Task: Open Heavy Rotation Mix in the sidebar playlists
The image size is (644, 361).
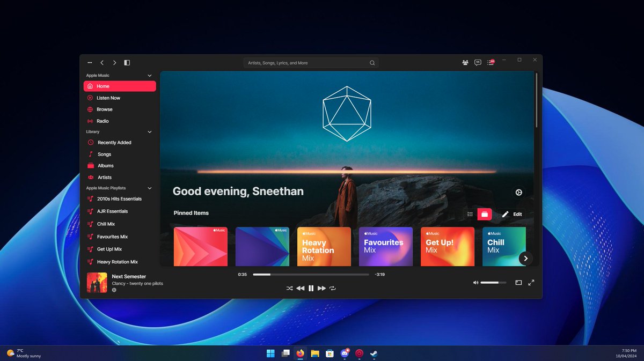Action: point(120,262)
